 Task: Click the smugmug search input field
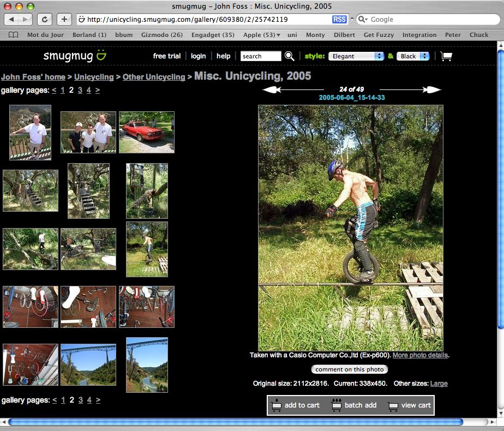point(261,56)
